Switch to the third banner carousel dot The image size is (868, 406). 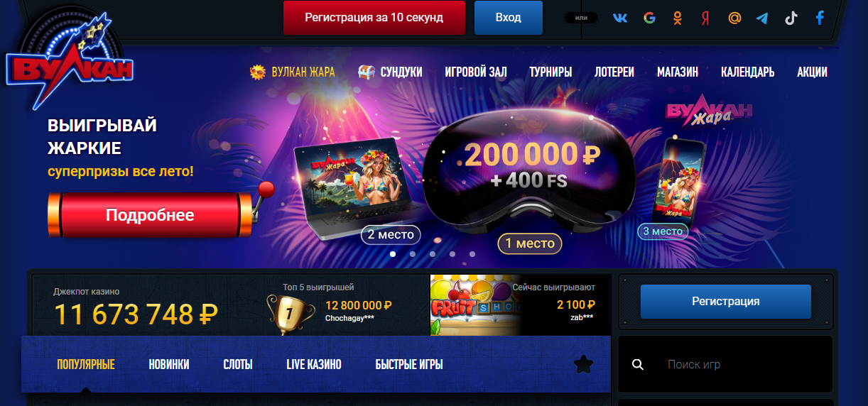pos(433,253)
